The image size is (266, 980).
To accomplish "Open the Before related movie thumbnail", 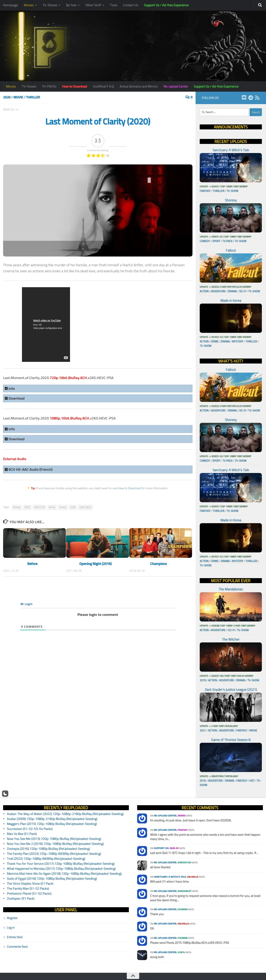I will click(34, 542).
